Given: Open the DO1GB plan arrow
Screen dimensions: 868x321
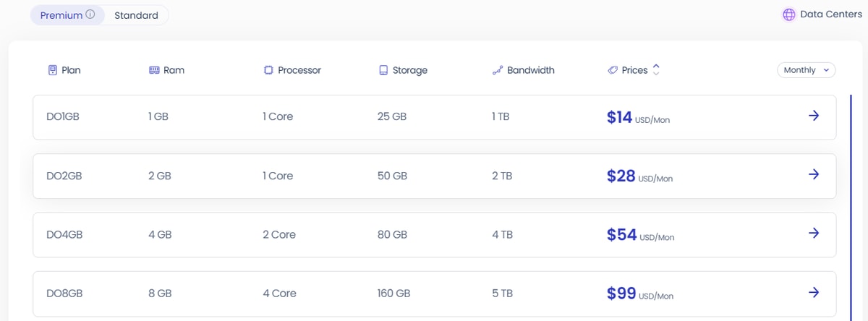Looking at the screenshot, I should click(x=814, y=116).
